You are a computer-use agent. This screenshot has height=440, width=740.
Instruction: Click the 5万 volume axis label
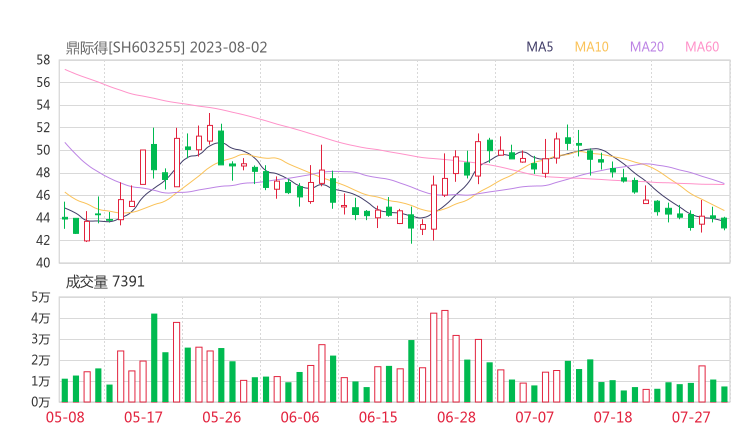[41, 297]
